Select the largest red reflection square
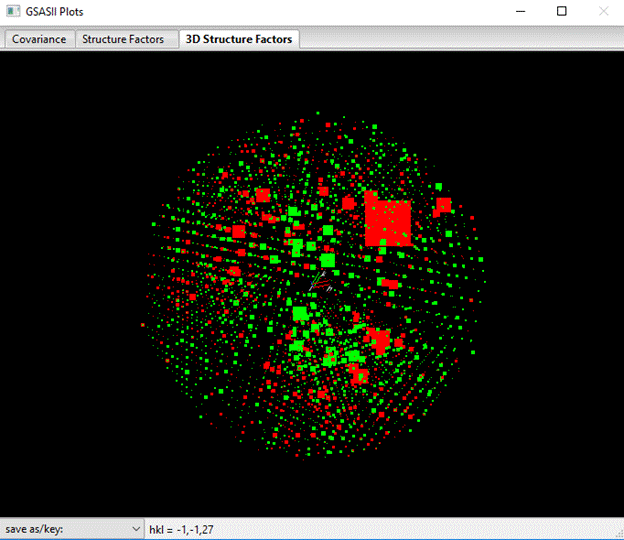 388,222
